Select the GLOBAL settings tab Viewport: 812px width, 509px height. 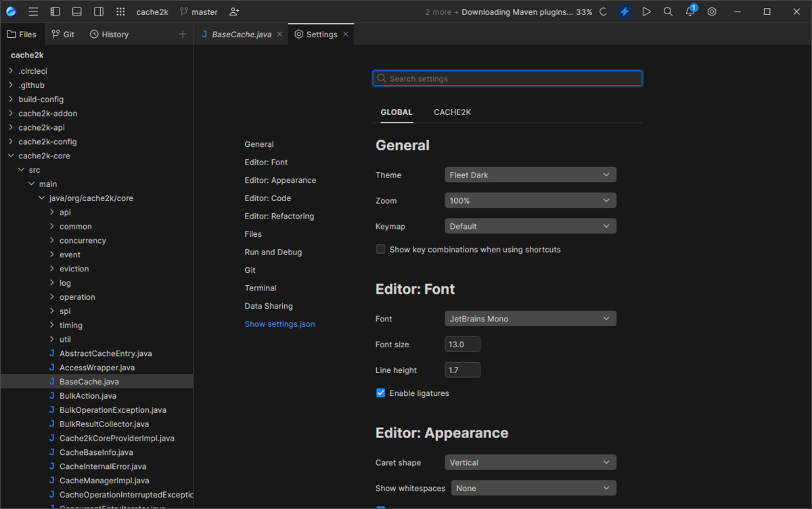[397, 112]
